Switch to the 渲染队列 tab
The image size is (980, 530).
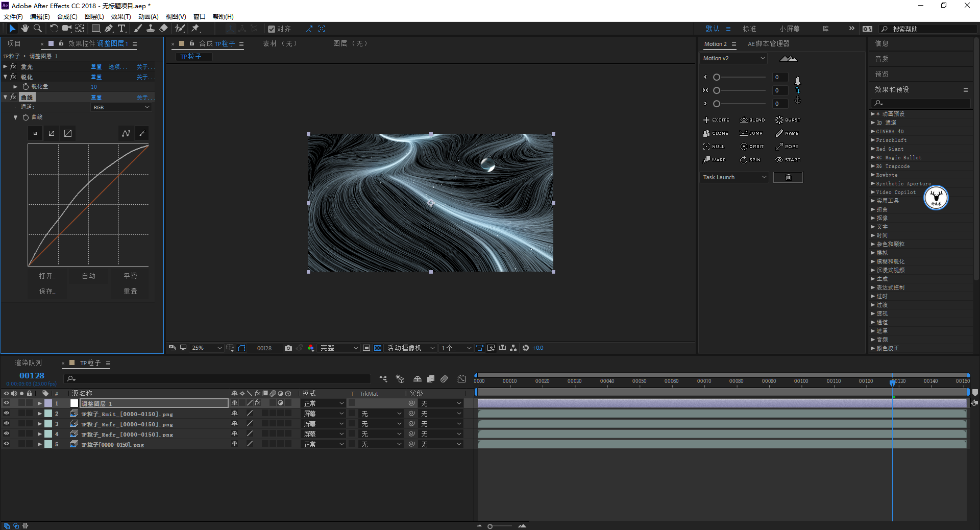coord(28,363)
